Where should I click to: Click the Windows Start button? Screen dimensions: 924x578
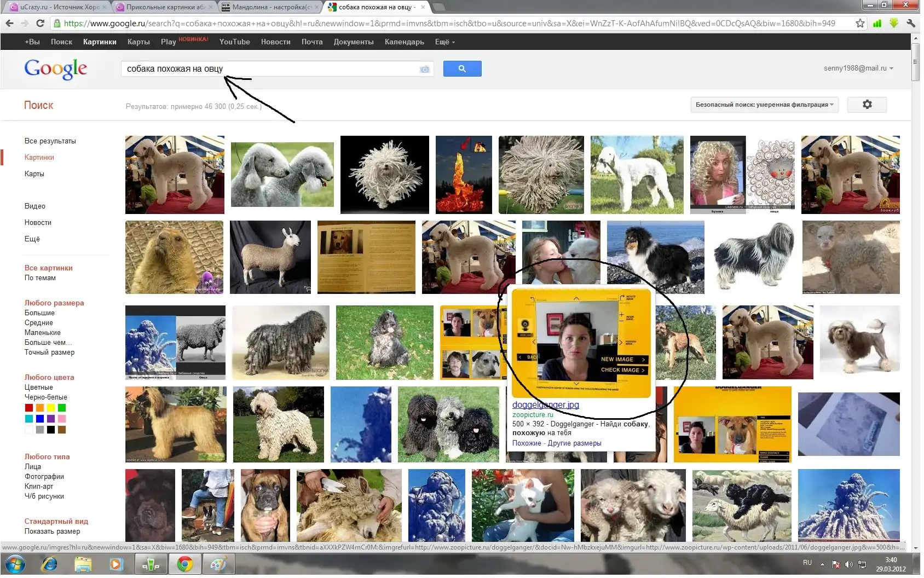click(15, 564)
